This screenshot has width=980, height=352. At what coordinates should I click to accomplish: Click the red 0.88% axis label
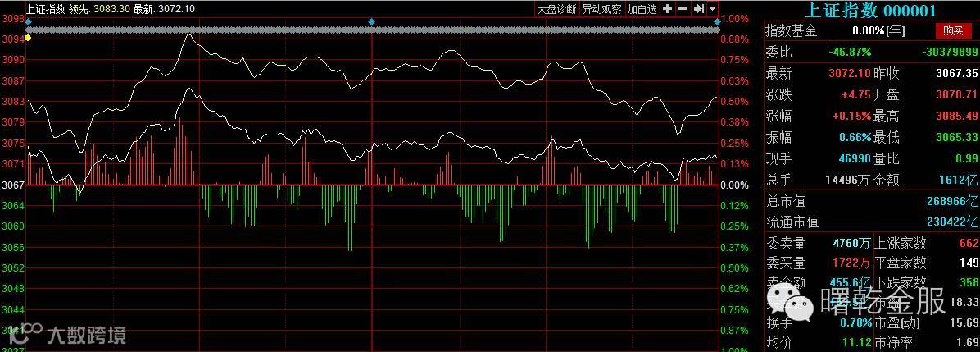coord(734,39)
